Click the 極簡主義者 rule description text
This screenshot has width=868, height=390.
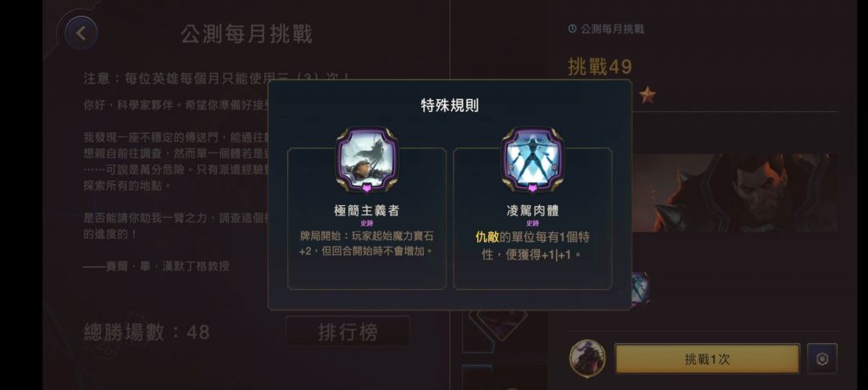[366, 244]
